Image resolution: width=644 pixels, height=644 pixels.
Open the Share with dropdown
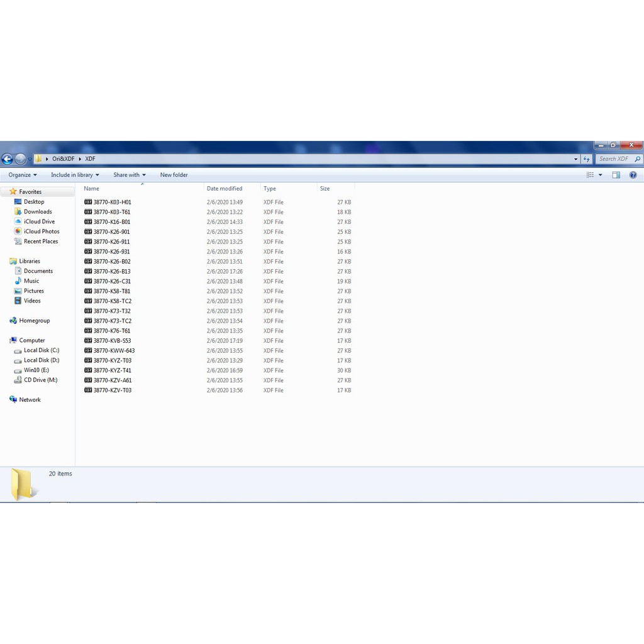click(129, 175)
